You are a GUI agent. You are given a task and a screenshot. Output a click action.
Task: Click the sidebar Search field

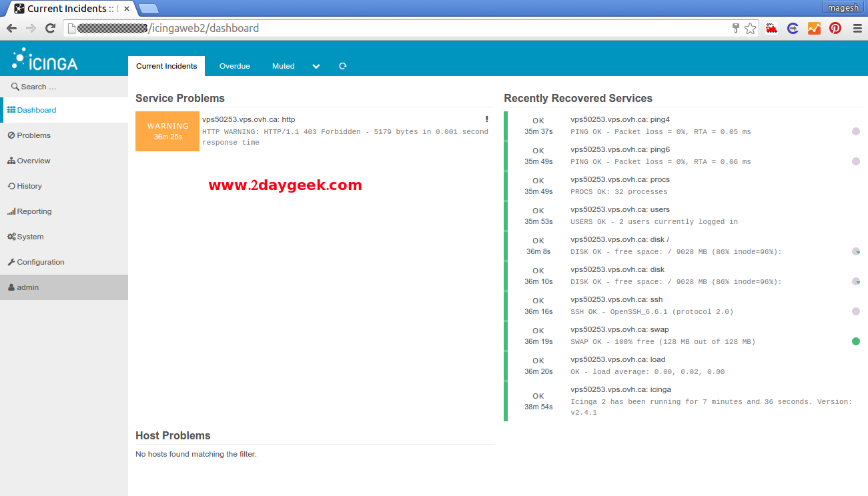[64, 87]
